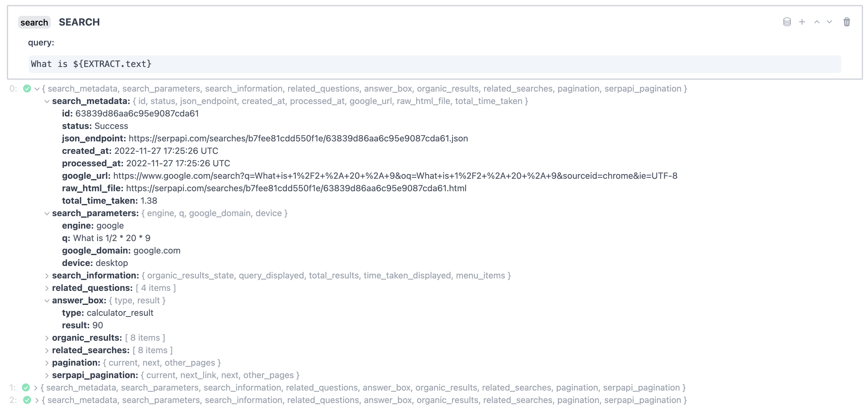Click the plus icon to add block
Viewport: 868px width, 408px height.
802,22
